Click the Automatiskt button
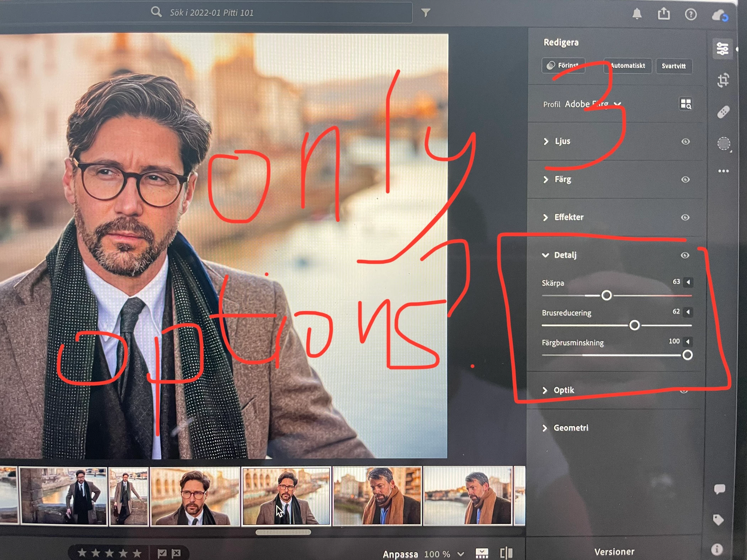Viewport: 747px width, 560px height. [x=627, y=66]
